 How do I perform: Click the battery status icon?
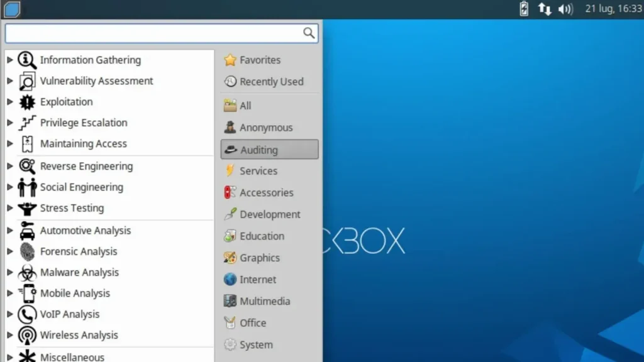point(524,9)
